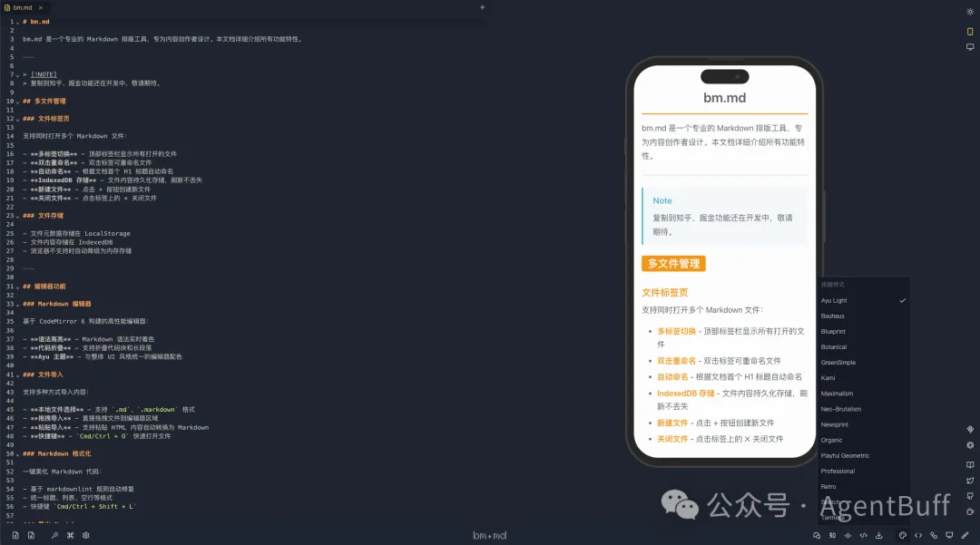Collapse the NOTE block fold arrow at line 7
Image resolution: width=980 pixels, height=545 pixels.
(x=17, y=75)
